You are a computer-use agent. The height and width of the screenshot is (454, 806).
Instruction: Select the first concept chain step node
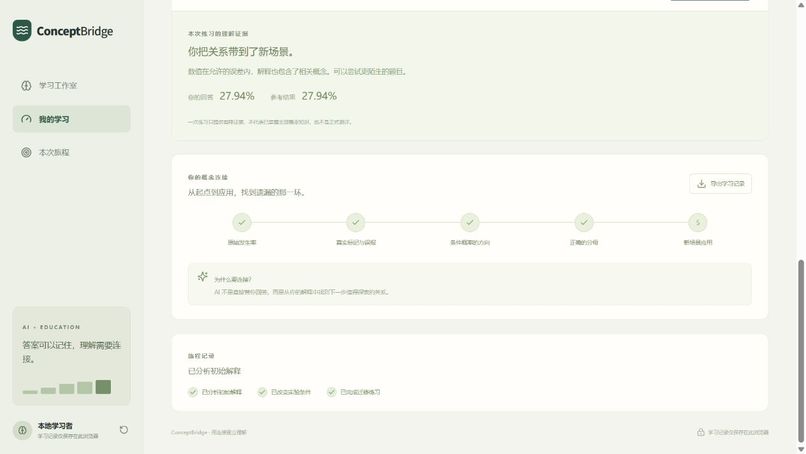coord(242,223)
